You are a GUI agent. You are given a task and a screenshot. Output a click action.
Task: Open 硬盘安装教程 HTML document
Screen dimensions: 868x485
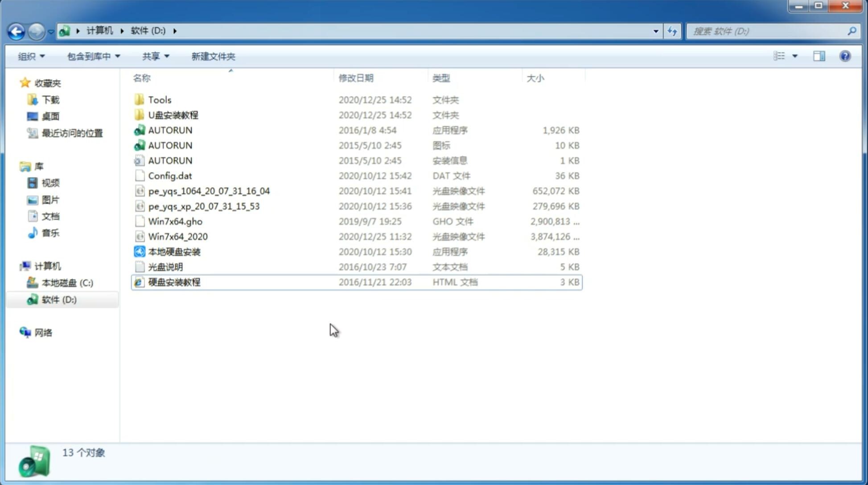click(x=173, y=282)
